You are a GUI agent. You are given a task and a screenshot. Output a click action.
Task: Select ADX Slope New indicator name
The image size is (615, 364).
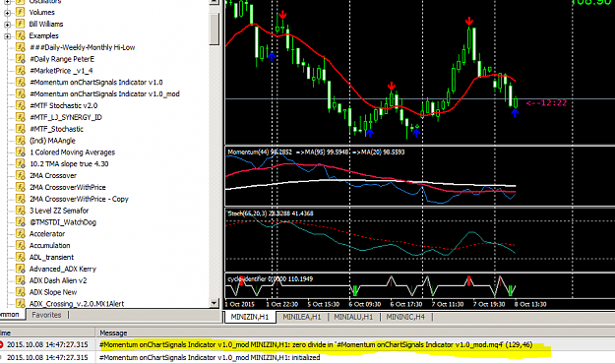(53, 292)
